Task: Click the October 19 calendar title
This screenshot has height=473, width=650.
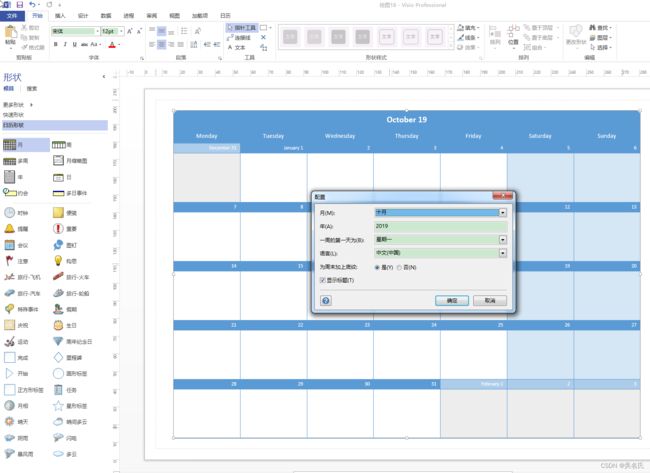Action: (407, 120)
